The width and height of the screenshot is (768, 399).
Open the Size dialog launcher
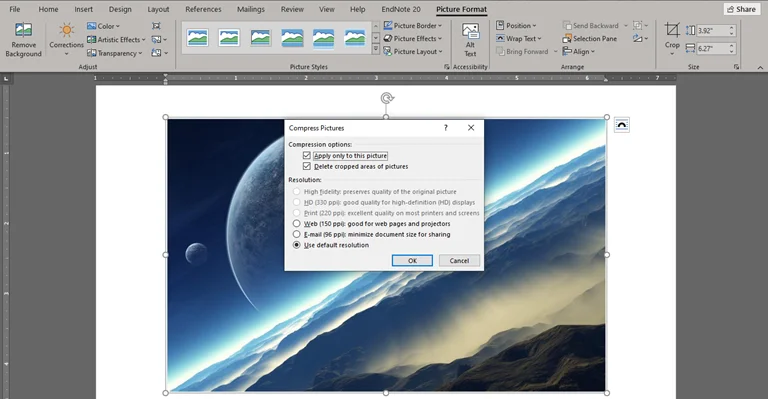(x=736, y=67)
